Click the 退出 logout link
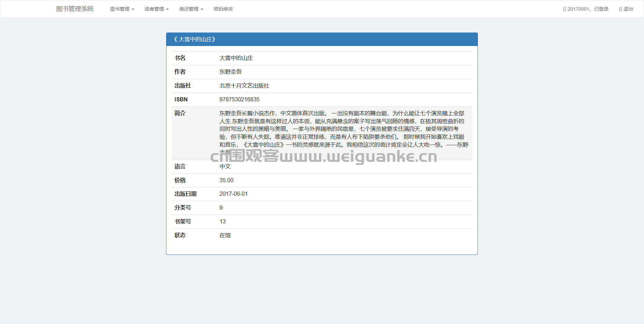Viewport: 644px width, 324px height. click(x=626, y=9)
